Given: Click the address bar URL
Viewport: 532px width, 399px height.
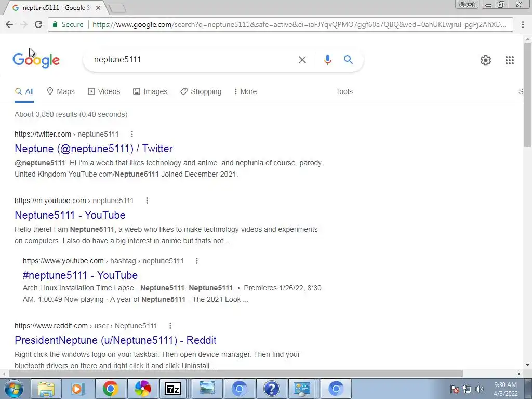Looking at the screenshot, I should point(299,24).
